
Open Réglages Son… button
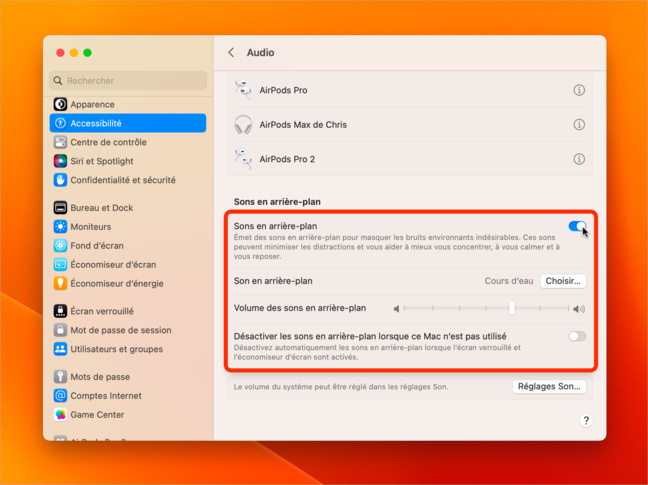(549, 386)
